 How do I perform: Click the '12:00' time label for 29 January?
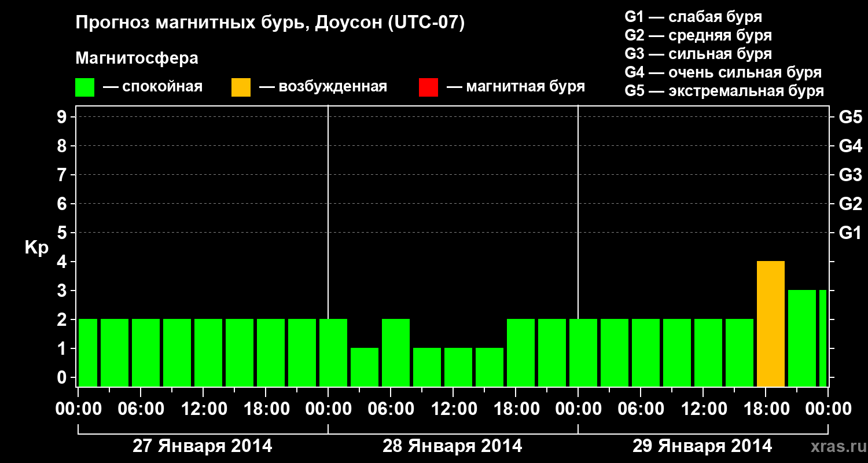703,409
